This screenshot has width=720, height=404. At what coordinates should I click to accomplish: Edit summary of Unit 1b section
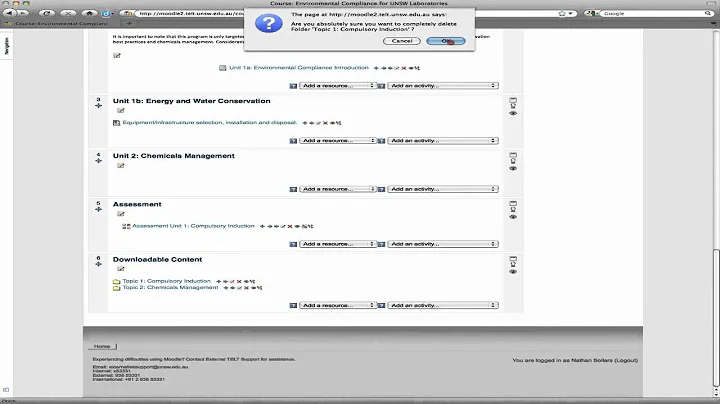(121, 110)
